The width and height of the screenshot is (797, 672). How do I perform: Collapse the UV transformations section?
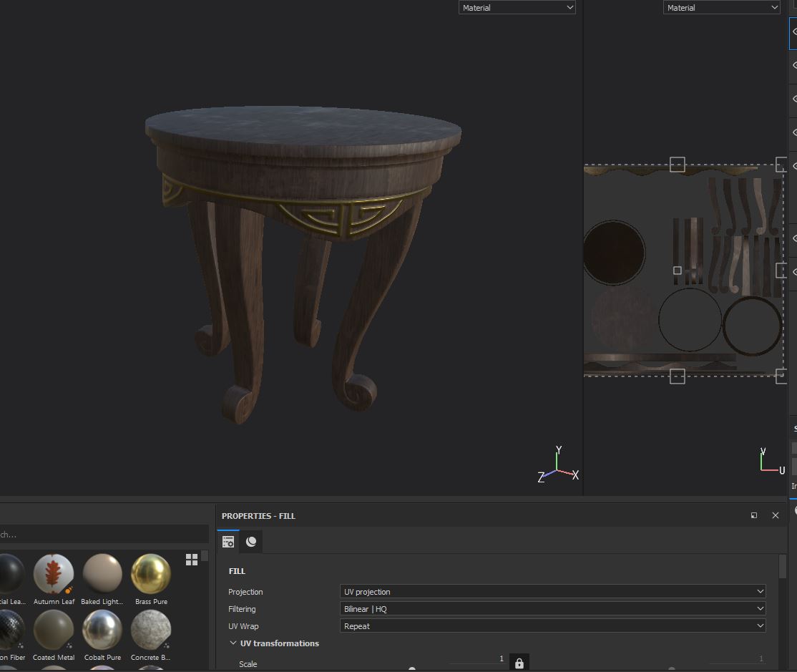tap(233, 643)
